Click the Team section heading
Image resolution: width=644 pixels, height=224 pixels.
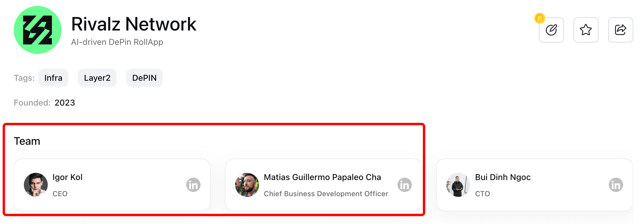(27, 141)
